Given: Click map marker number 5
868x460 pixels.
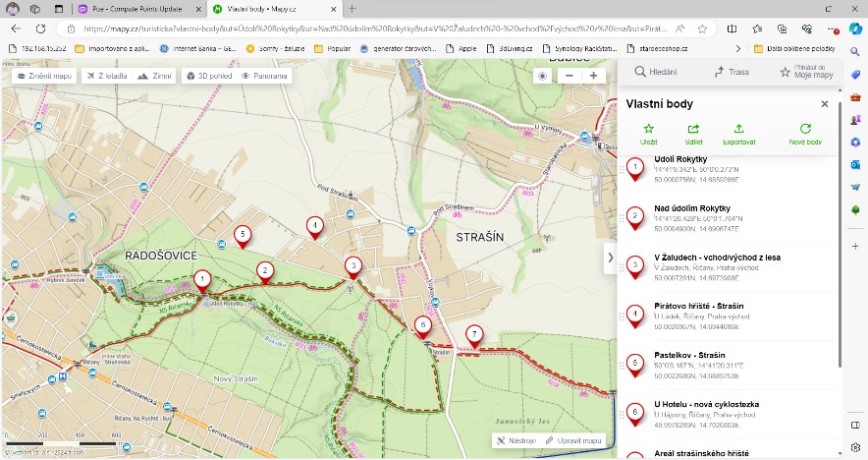Looking at the screenshot, I should [243, 236].
